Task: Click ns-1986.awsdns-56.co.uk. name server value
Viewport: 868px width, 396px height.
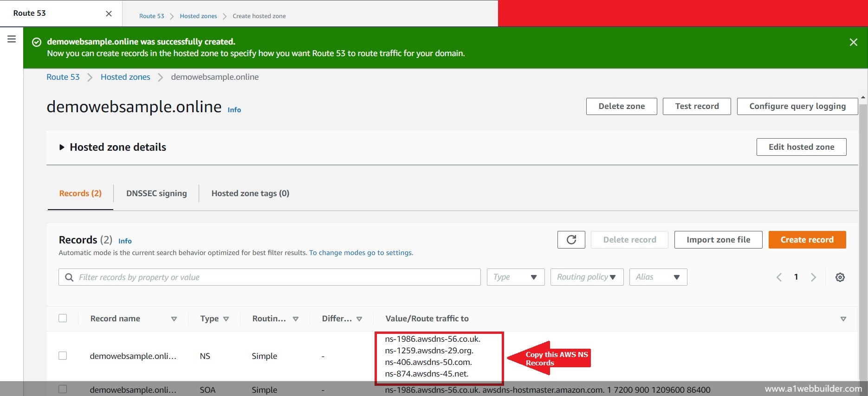Action: click(x=433, y=339)
